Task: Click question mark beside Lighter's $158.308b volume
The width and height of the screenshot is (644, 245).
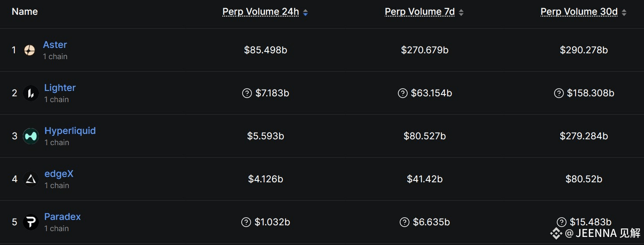Action: (x=559, y=93)
